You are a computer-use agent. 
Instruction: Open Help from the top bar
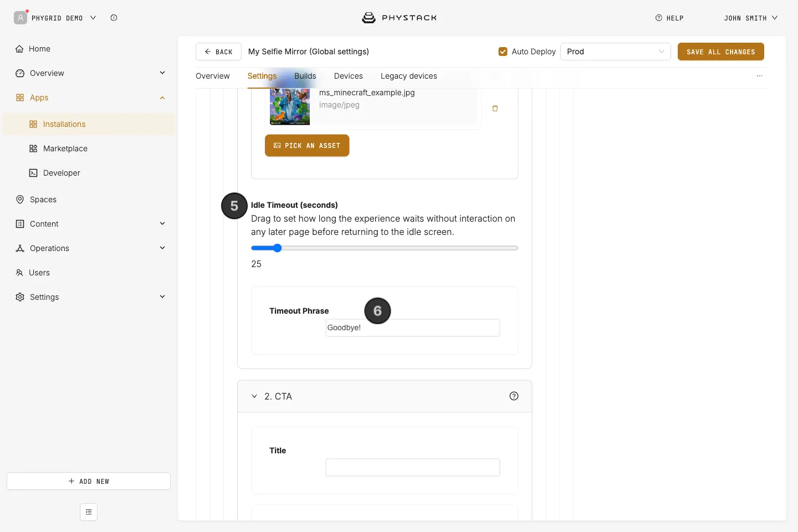(669, 18)
